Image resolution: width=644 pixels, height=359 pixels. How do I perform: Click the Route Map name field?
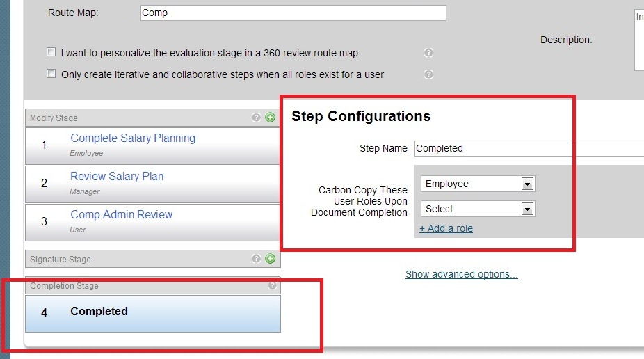point(293,13)
